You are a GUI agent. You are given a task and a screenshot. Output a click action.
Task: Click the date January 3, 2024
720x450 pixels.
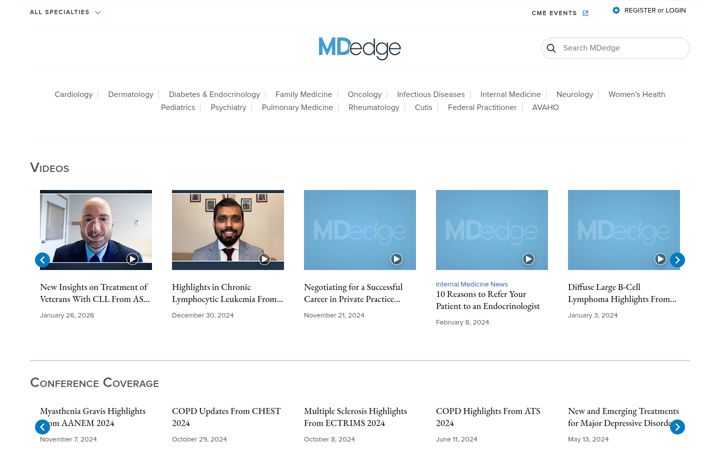pos(592,315)
